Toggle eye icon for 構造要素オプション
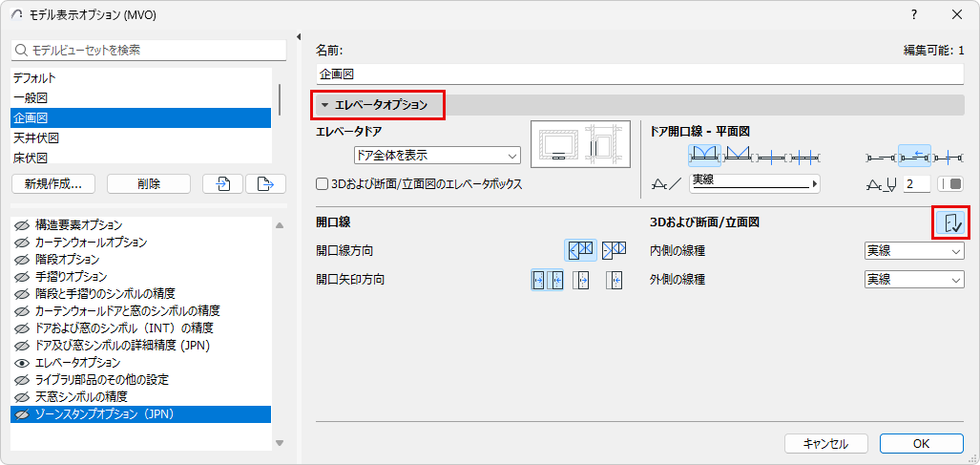Viewport: 980px width, 465px height. (23, 224)
